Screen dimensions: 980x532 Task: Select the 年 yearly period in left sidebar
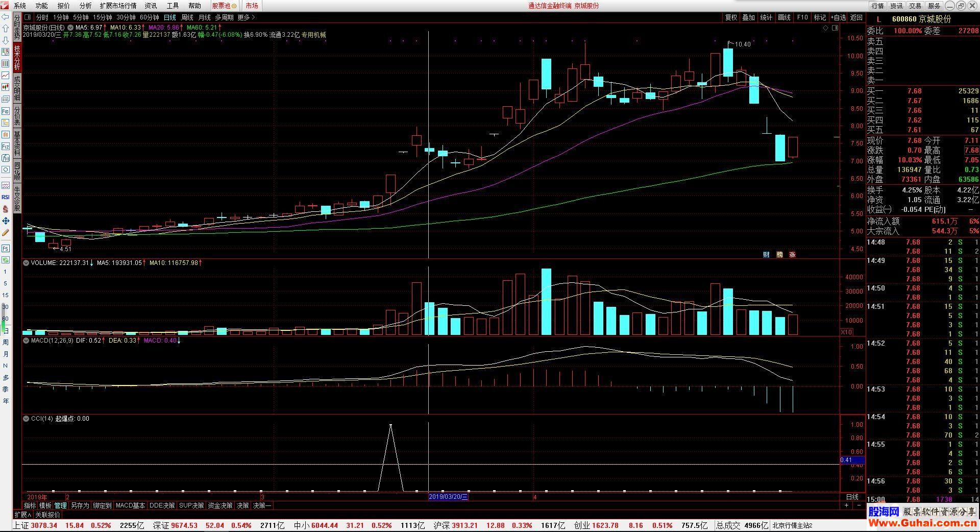pos(6,401)
